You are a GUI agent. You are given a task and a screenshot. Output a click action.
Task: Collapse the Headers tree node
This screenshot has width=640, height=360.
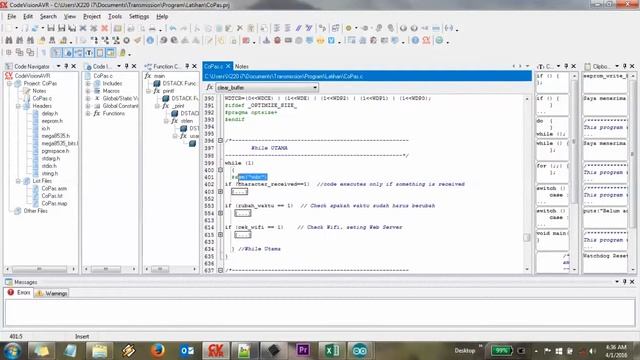(x=18, y=106)
